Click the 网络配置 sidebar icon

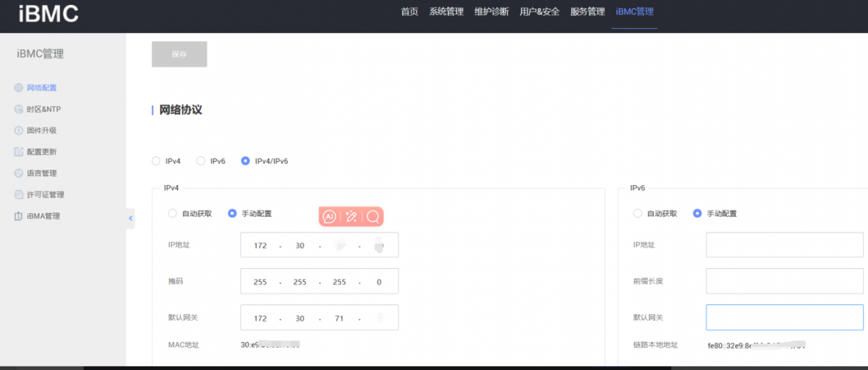[x=19, y=88]
